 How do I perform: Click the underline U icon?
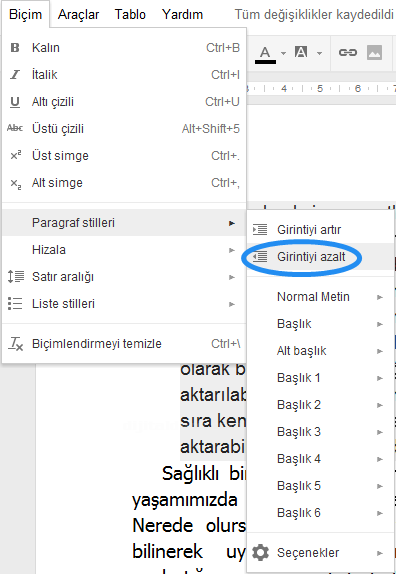point(15,102)
